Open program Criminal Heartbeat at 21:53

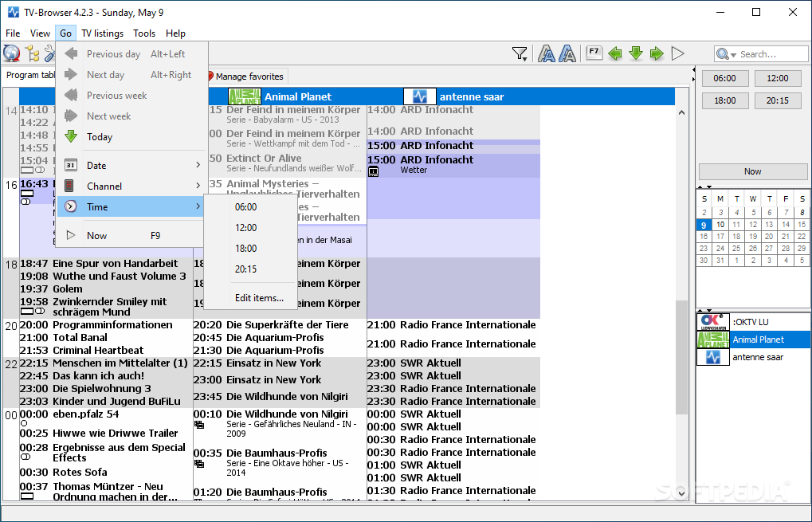coord(106,351)
